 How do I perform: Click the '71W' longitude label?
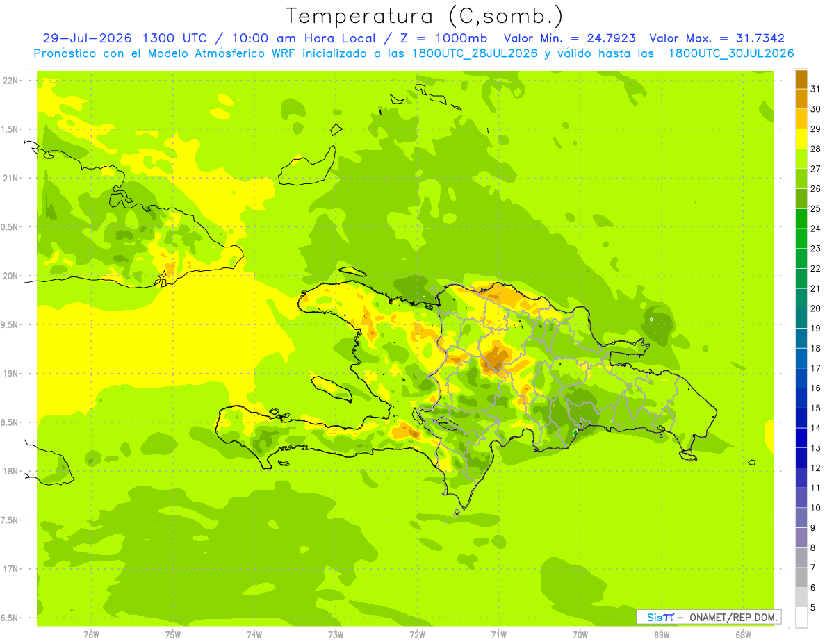(498, 635)
